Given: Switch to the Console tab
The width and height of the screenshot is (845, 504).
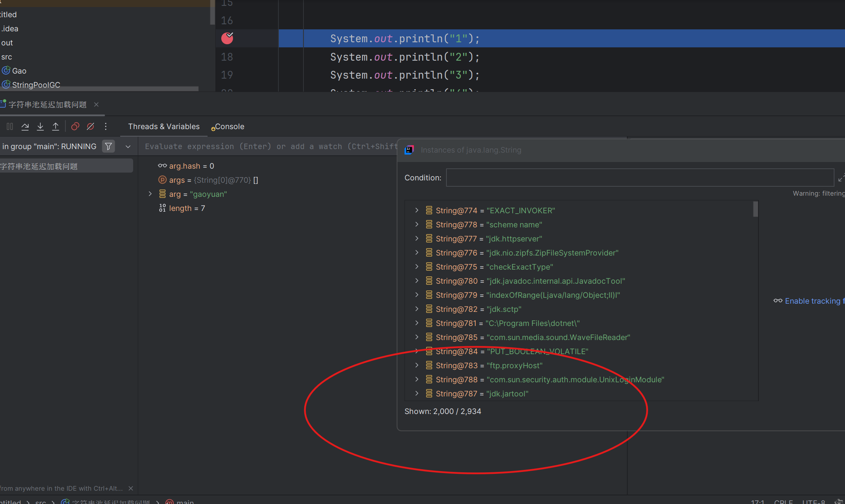Looking at the screenshot, I should click(229, 127).
